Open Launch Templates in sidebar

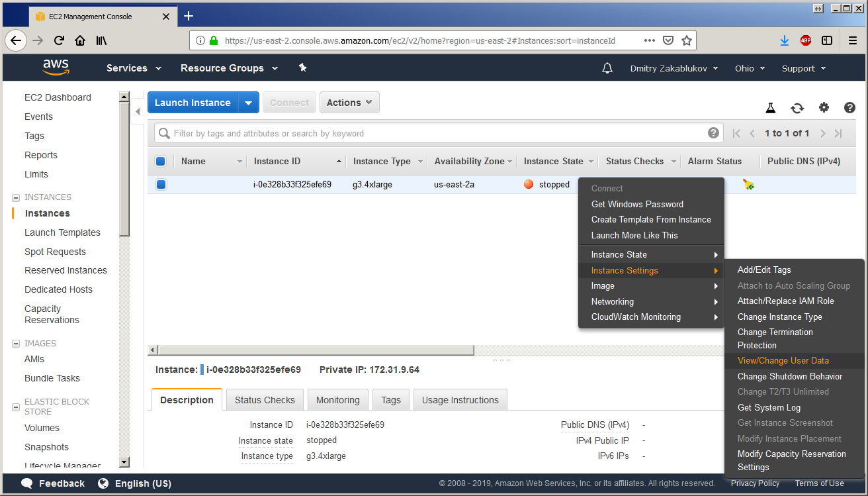(x=62, y=232)
